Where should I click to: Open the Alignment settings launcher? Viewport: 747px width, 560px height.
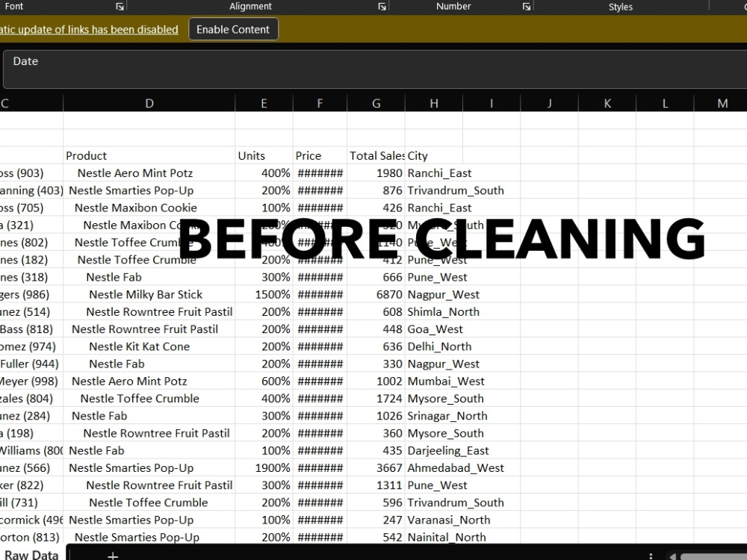point(382,7)
